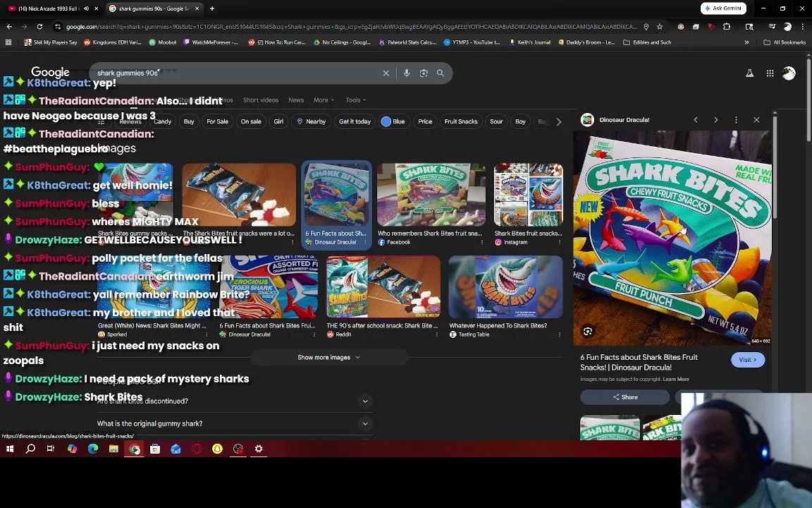The height and width of the screenshot is (508, 812).
Task: Close the shark gummies Google tab
Action: pyautogui.click(x=197, y=8)
